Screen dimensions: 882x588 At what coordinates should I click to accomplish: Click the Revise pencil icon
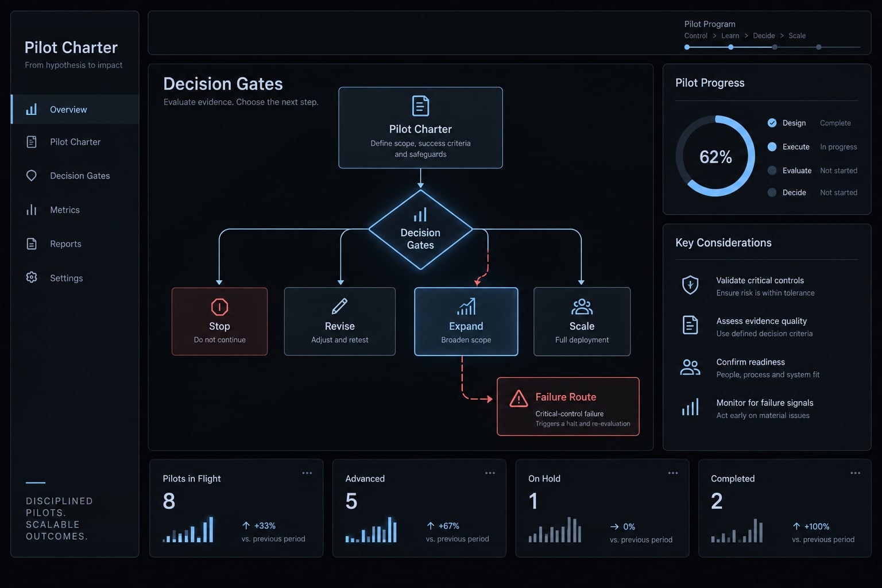pos(339,306)
